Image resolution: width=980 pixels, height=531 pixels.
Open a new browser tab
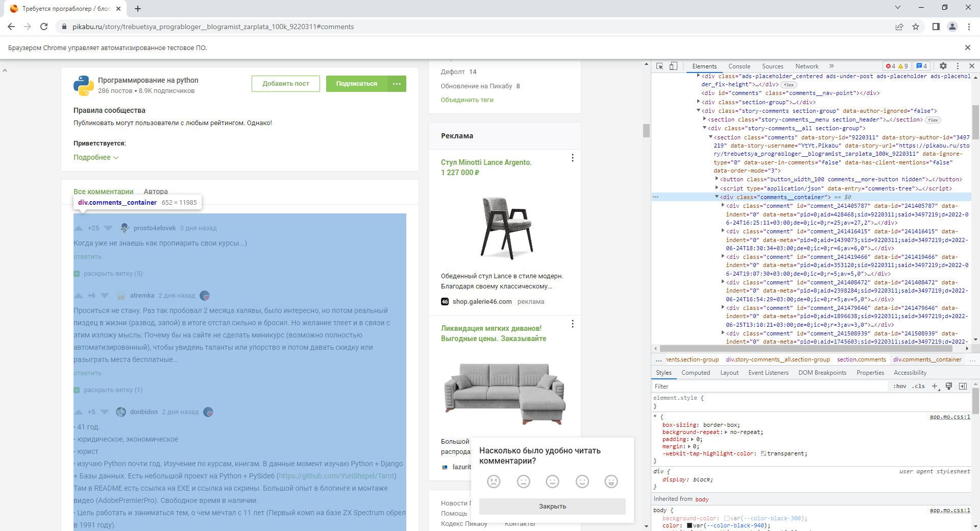pos(138,8)
